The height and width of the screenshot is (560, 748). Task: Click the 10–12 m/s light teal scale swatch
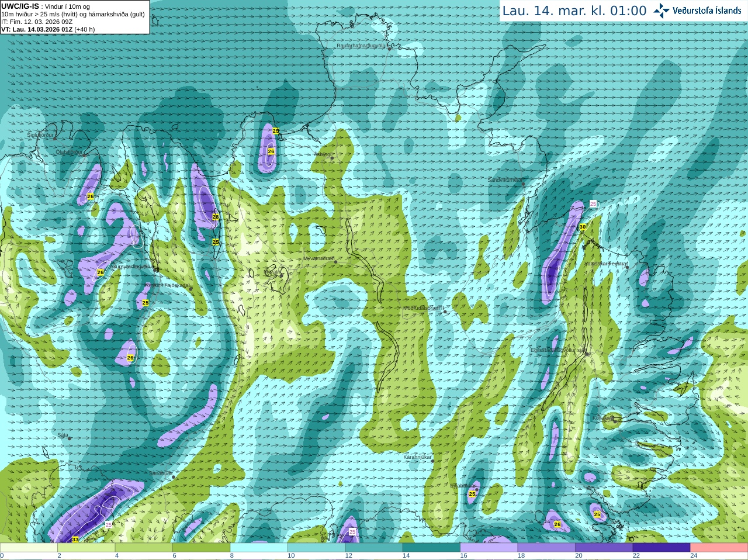click(x=316, y=548)
